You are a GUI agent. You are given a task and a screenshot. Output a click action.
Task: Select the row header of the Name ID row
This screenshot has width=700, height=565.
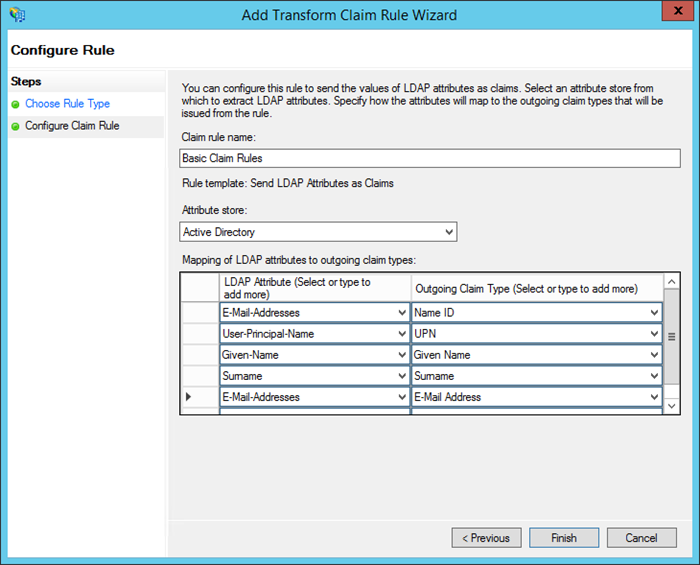[x=200, y=312]
